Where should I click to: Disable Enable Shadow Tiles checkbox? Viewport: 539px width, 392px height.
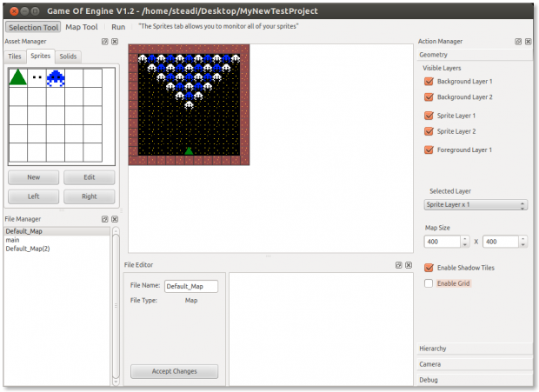tap(429, 268)
